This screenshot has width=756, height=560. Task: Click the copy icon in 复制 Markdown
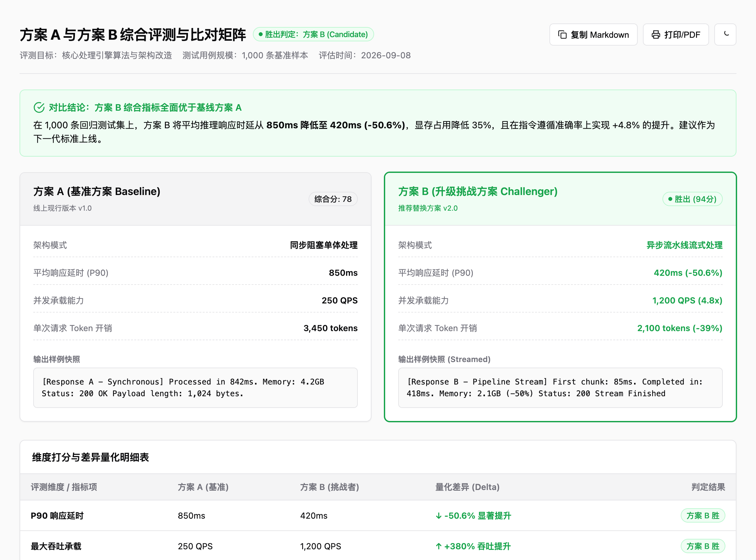(562, 35)
